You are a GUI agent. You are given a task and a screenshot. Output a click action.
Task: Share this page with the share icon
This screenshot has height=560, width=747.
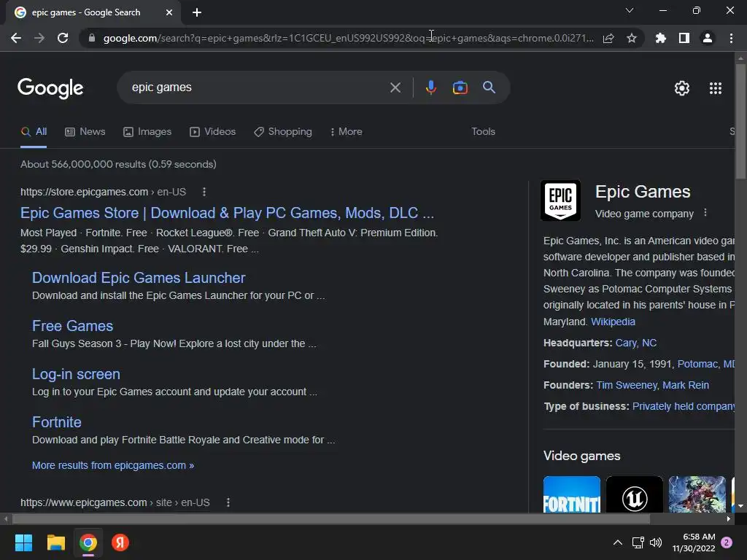tap(608, 38)
